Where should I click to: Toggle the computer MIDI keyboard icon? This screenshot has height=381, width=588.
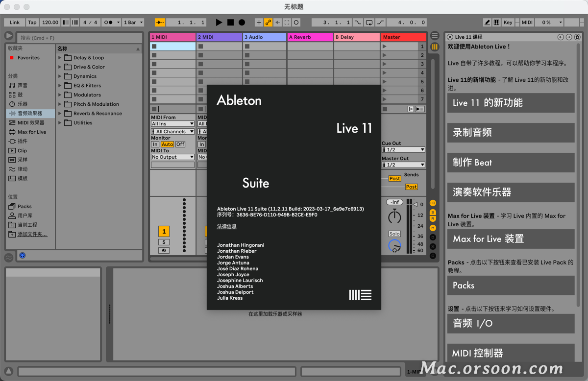(x=497, y=23)
